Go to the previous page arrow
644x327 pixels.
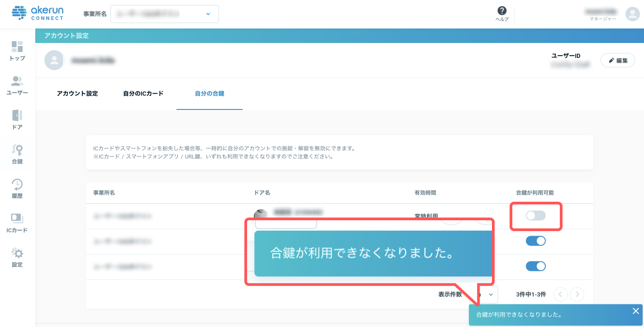(x=561, y=294)
